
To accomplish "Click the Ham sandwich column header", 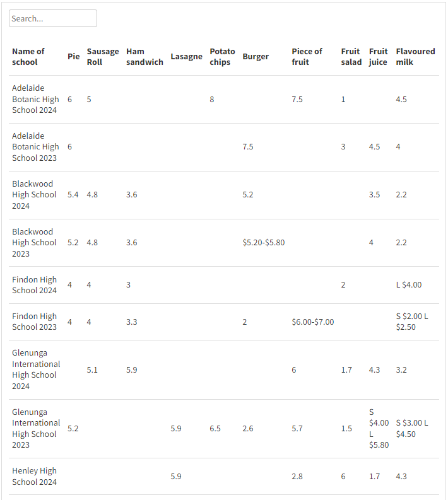I will pos(144,57).
